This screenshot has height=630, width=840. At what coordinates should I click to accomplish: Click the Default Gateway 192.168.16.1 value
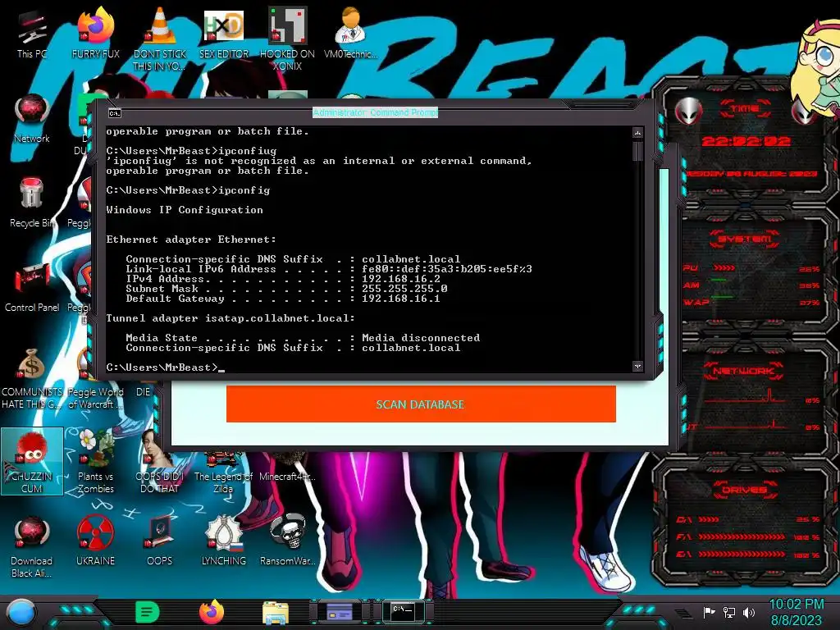(x=400, y=299)
